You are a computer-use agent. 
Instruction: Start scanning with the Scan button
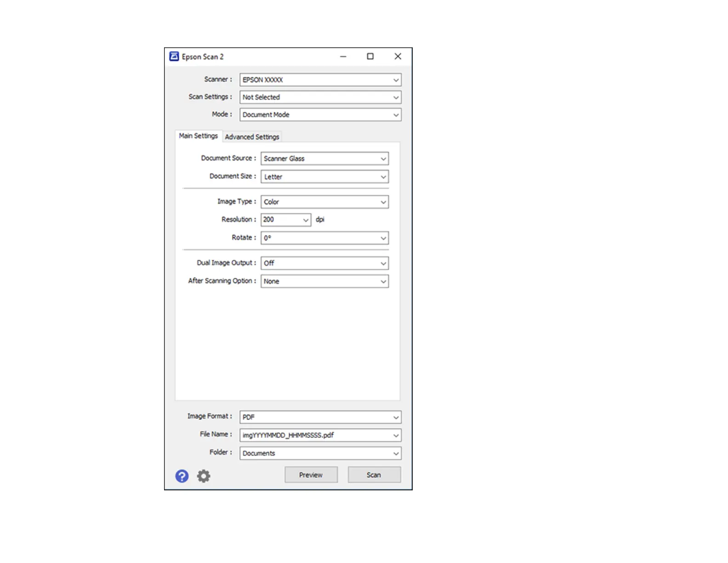tap(374, 475)
